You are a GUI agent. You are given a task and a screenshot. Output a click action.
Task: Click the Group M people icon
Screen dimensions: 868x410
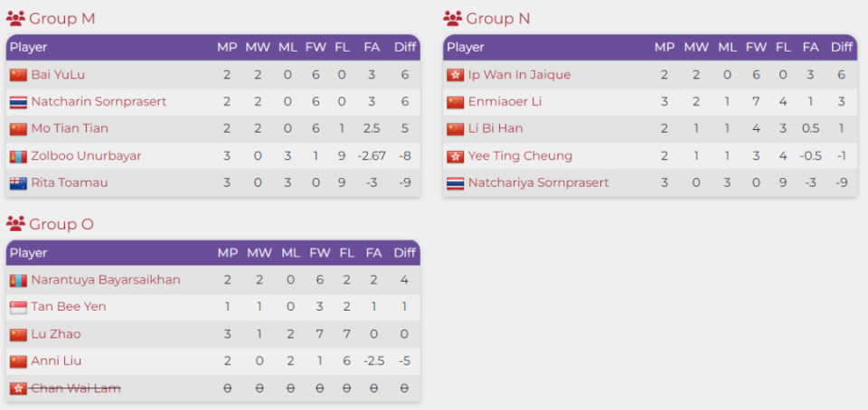pos(15,19)
